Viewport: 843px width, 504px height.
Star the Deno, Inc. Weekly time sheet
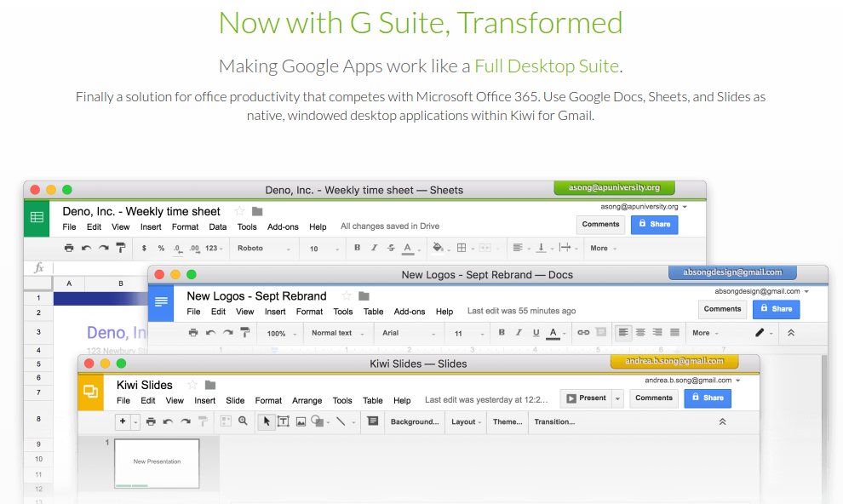click(x=240, y=211)
